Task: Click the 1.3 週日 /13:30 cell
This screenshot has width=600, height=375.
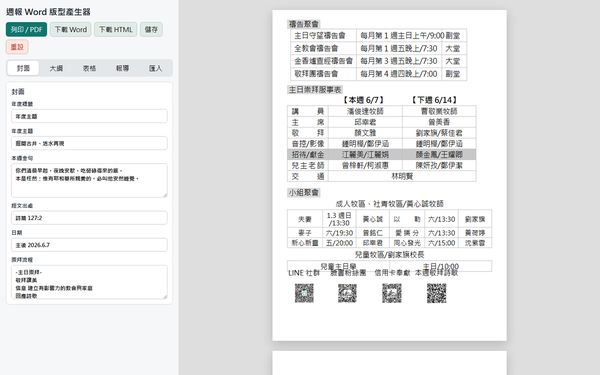Action: tap(339, 219)
